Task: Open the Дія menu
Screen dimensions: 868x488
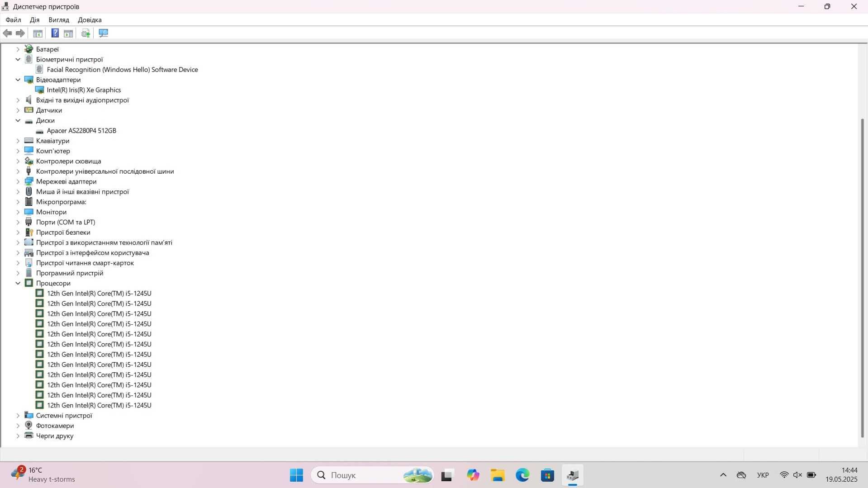Action: (x=34, y=20)
